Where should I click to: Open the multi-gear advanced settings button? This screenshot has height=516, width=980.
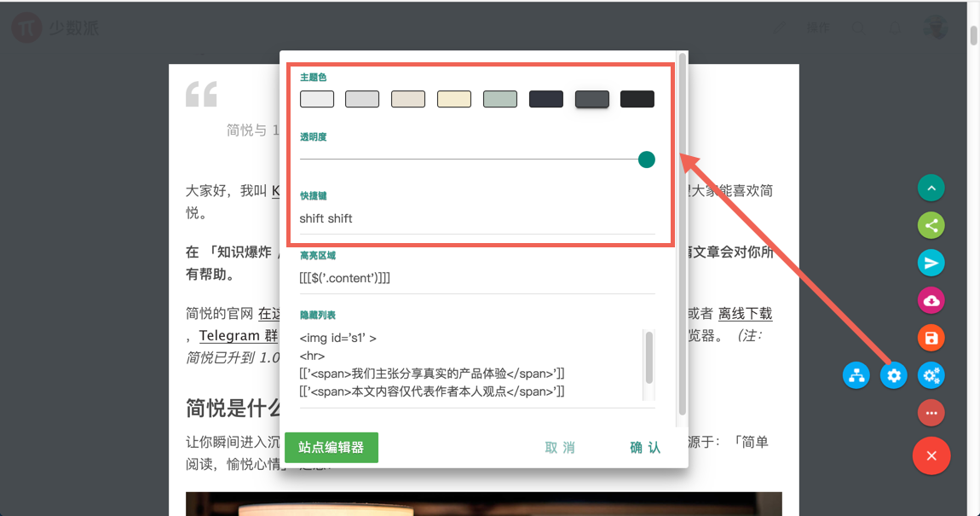pyautogui.click(x=931, y=376)
